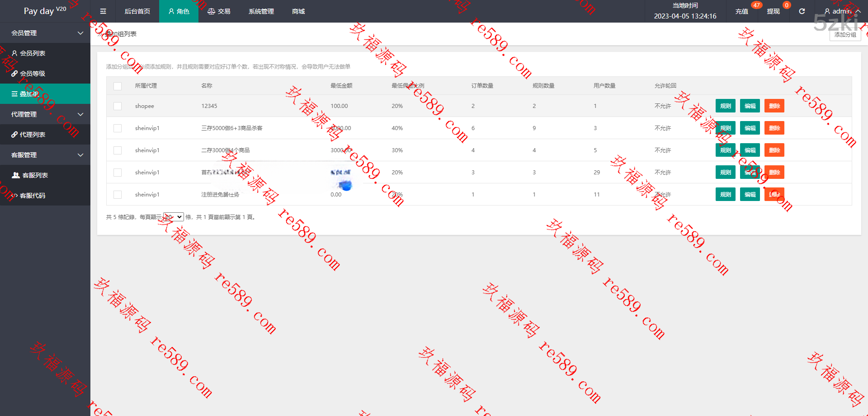
Task: Click 删除 for the shopee row
Action: point(774,106)
